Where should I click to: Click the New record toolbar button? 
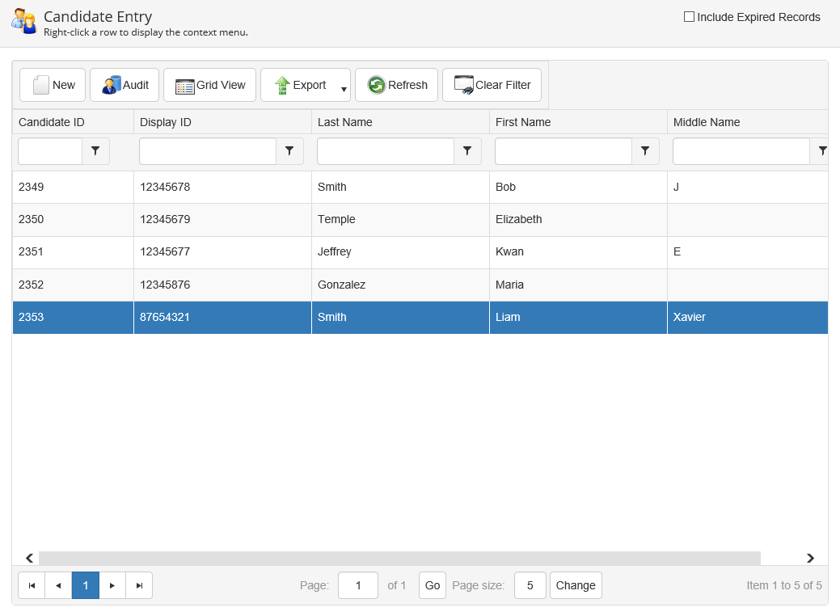click(53, 85)
